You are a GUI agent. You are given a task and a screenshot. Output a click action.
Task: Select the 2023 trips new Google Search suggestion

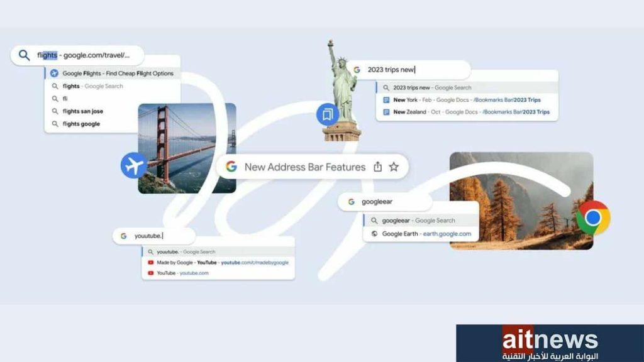(467, 87)
